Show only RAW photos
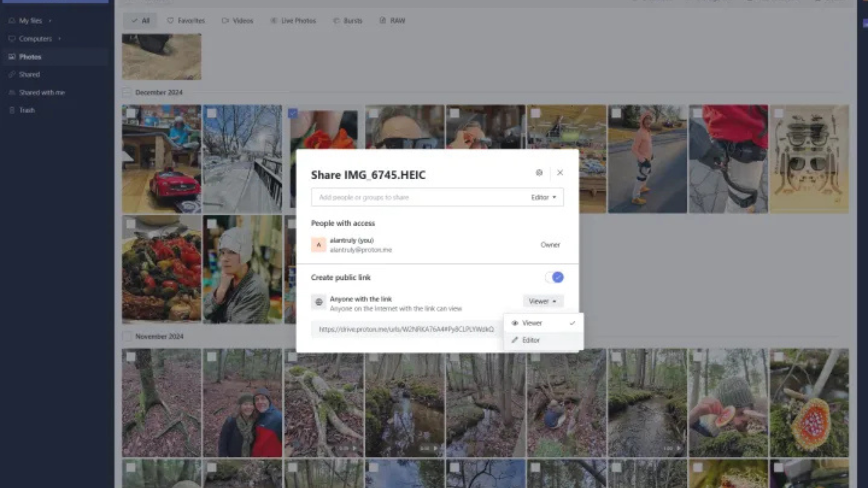The width and height of the screenshot is (868, 488). pyautogui.click(x=392, y=21)
